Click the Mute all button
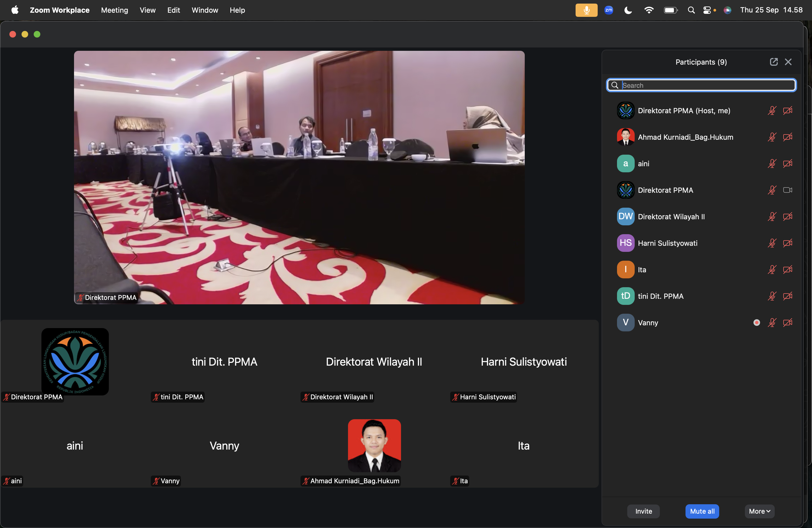 [x=702, y=511]
